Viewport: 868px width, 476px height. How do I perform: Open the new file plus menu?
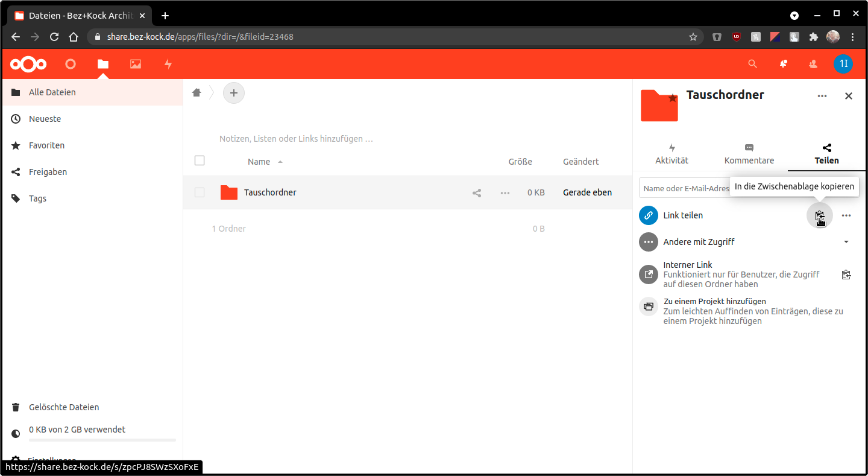[x=234, y=93]
